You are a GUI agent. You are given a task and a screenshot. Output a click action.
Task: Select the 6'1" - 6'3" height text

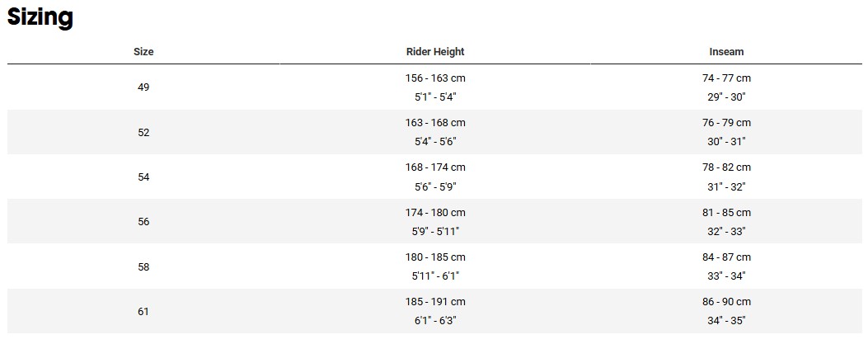pyautogui.click(x=435, y=321)
